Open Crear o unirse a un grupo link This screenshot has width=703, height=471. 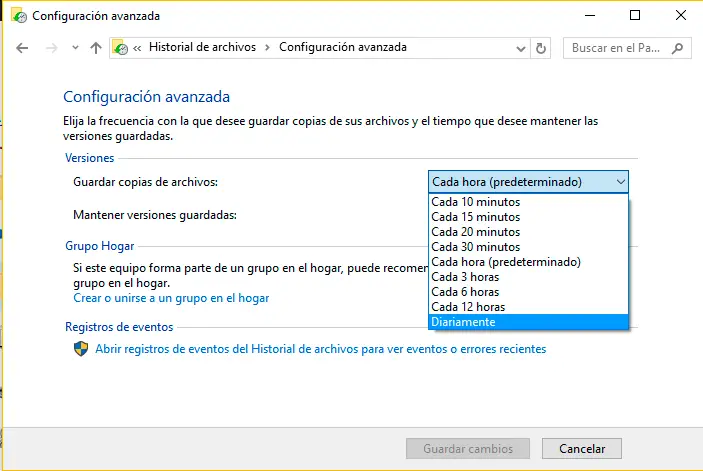171,298
